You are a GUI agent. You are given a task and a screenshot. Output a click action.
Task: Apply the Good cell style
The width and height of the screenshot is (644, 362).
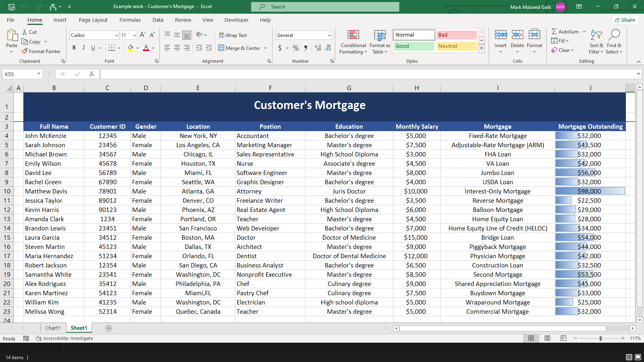click(x=414, y=46)
